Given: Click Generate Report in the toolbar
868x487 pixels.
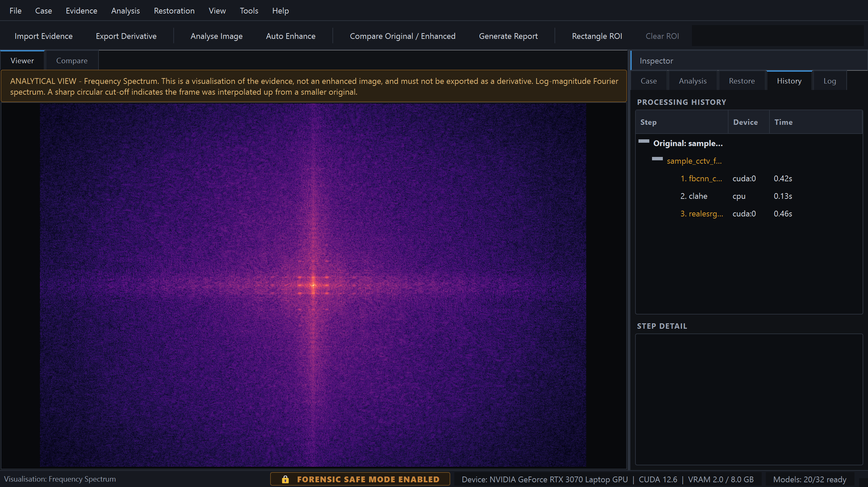Looking at the screenshot, I should [508, 36].
